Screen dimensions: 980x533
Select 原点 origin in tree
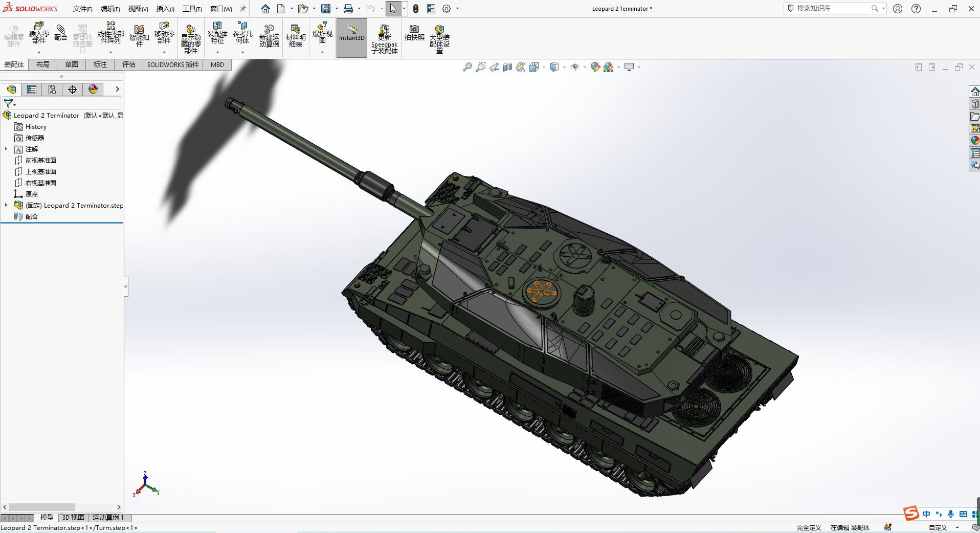32,194
